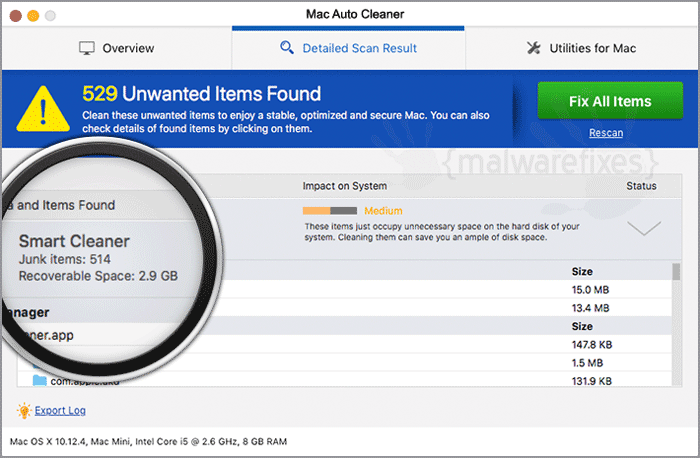Click the Status column header

click(x=641, y=186)
